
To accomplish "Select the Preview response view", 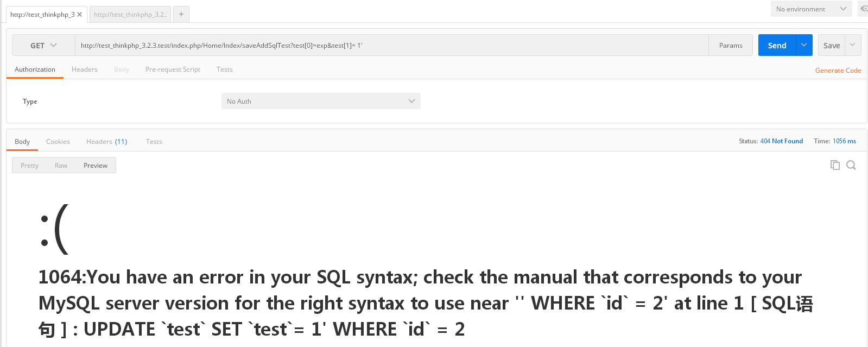I will (x=96, y=166).
